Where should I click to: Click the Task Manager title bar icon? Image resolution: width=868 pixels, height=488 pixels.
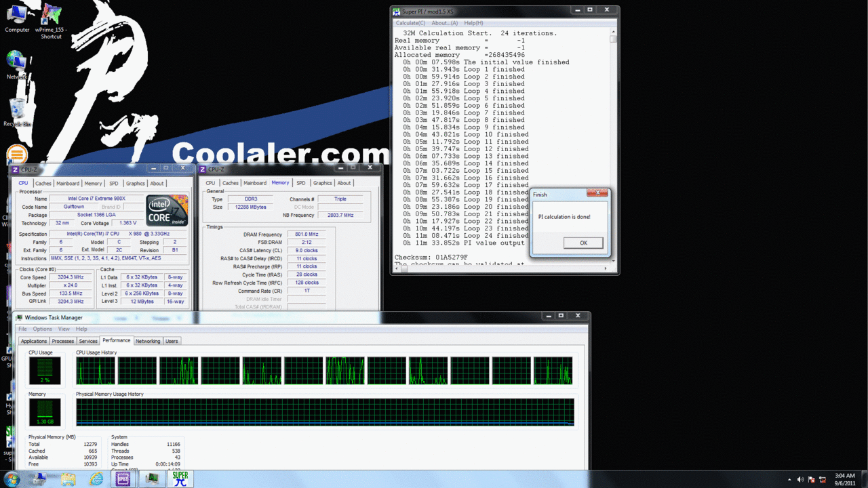[x=19, y=317]
